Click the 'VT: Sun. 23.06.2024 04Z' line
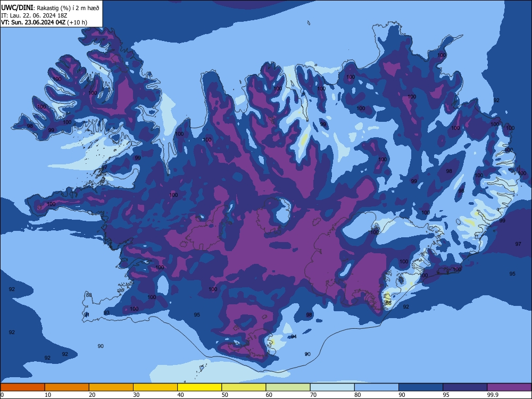The image size is (532, 399). point(34,23)
